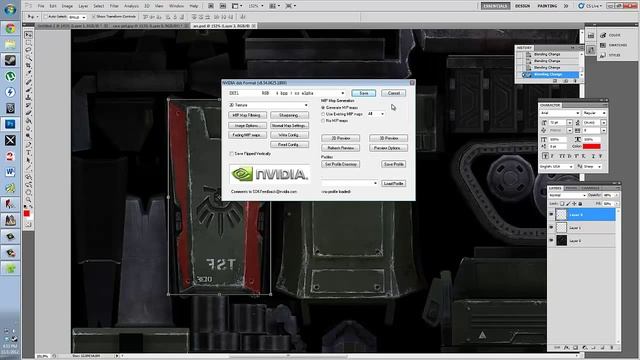Image resolution: width=640 pixels, height=360 pixels.
Task: Hide the bottom layer's visibility eye
Action: (x=551, y=240)
